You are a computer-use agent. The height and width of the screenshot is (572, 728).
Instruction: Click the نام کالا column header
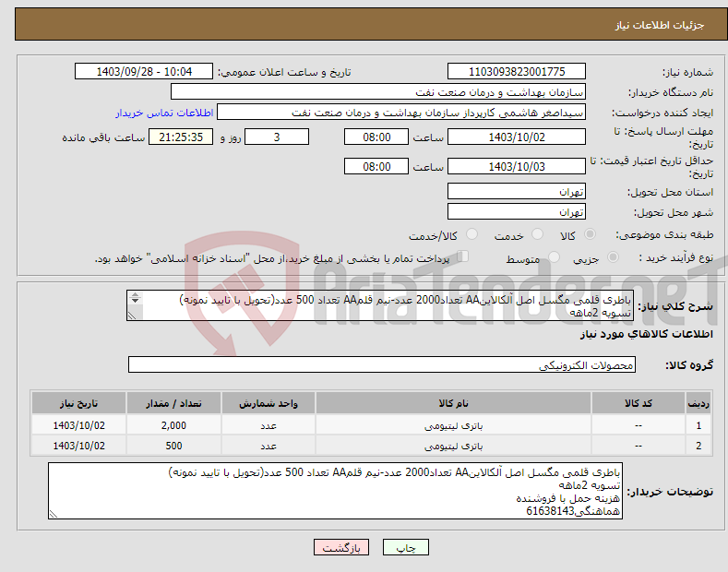[453, 403]
